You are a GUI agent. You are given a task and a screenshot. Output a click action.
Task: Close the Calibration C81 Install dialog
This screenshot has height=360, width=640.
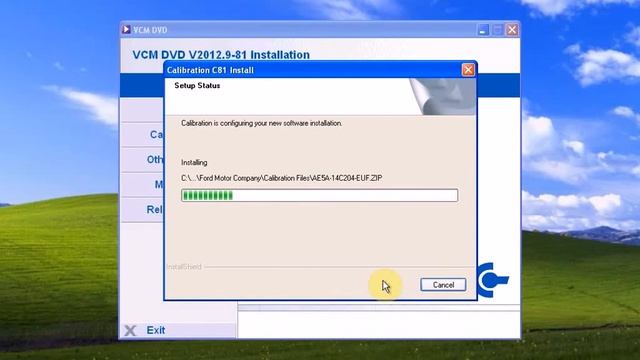(468, 70)
